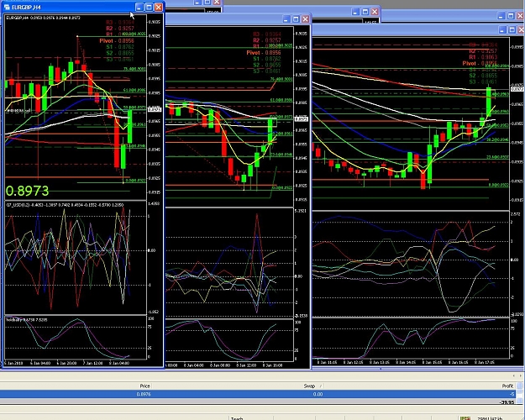Sort trades by the Profit column header
This screenshot has height=420, width=525.
[507, 386]
